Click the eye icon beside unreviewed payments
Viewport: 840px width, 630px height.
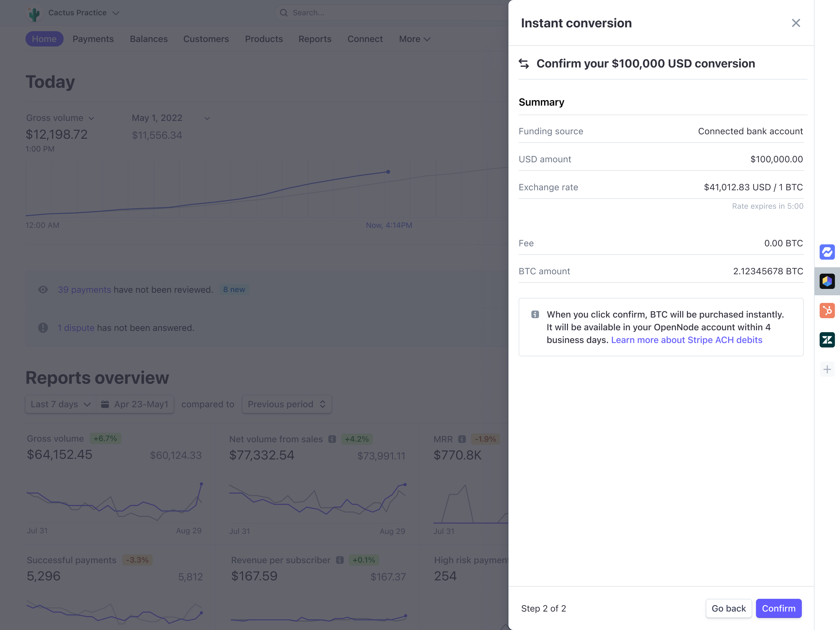point(43,290)
